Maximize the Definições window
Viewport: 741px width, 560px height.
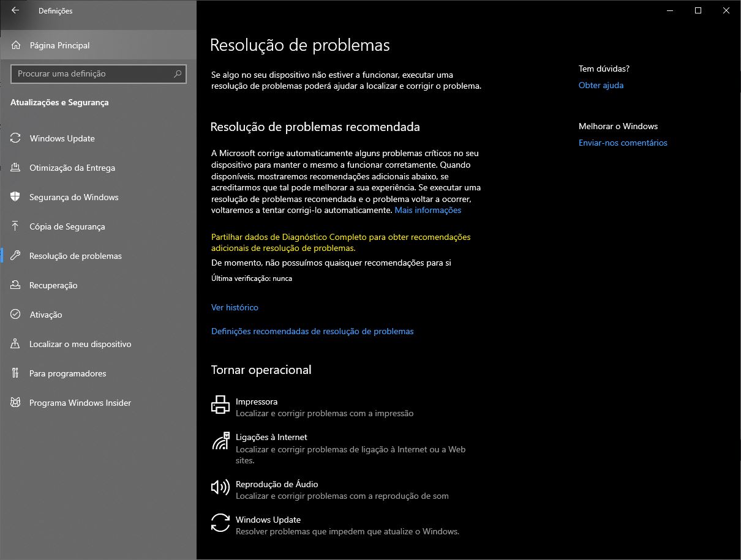tap(698, 10)
